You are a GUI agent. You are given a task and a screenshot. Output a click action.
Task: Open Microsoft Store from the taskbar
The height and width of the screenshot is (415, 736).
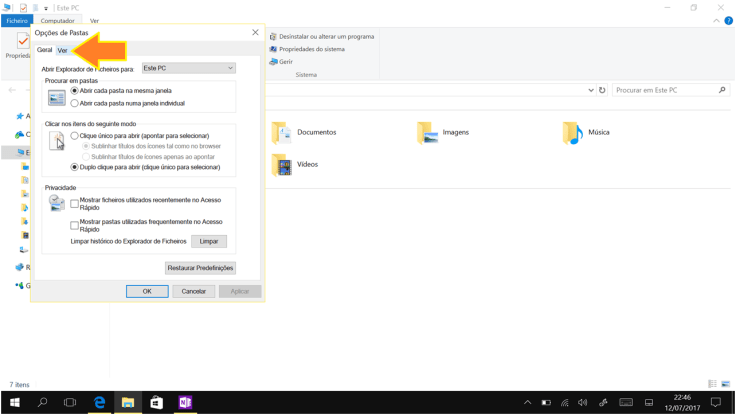(156, 402)
